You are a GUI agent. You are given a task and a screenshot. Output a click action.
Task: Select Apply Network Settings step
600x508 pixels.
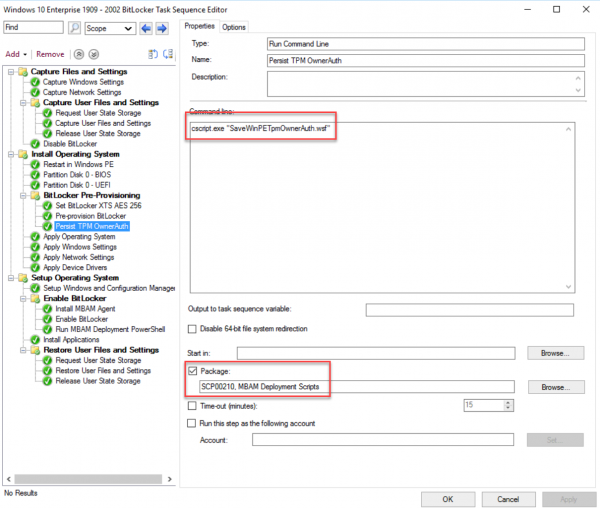point(78,257)
